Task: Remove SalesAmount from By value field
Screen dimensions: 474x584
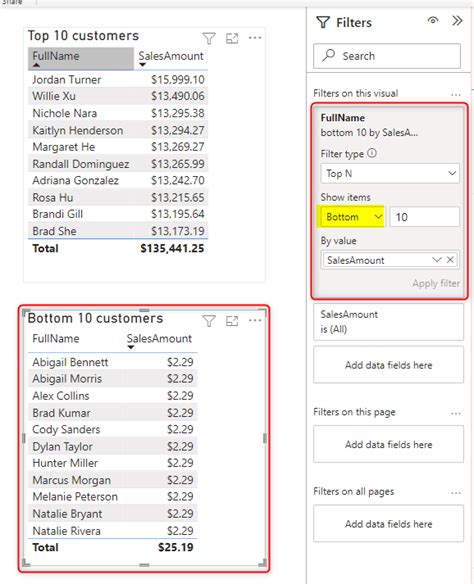Action: pos(450,260)
